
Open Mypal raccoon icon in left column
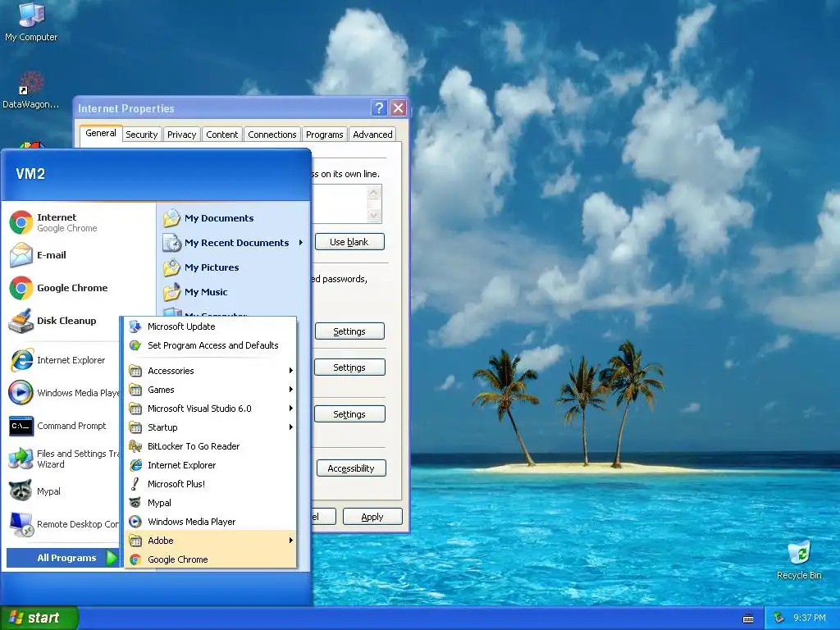tap(21, 491)
